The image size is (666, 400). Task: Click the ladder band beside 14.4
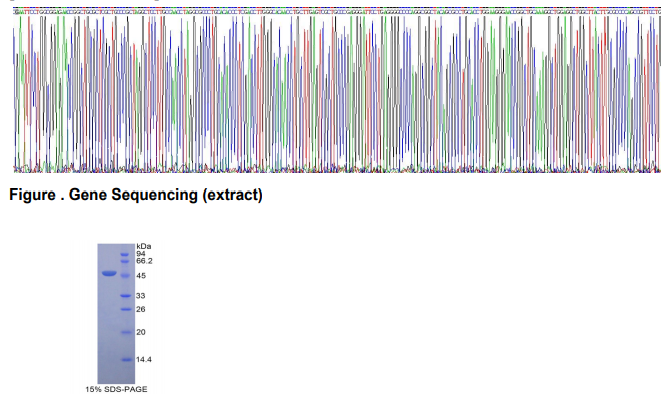pyautogui.click(x=127, y=359)
